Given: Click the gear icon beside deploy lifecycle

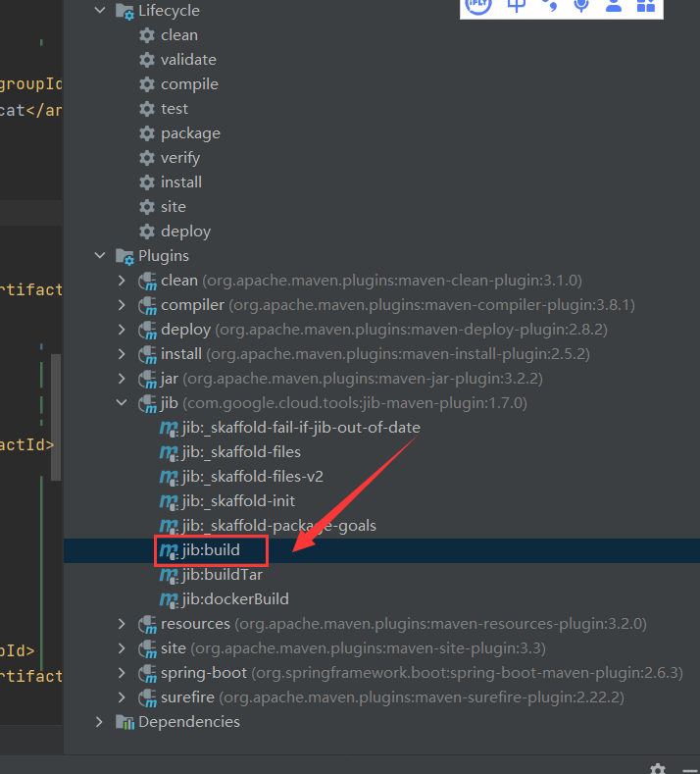Looking at the screenshot, I should click(146, 232).
